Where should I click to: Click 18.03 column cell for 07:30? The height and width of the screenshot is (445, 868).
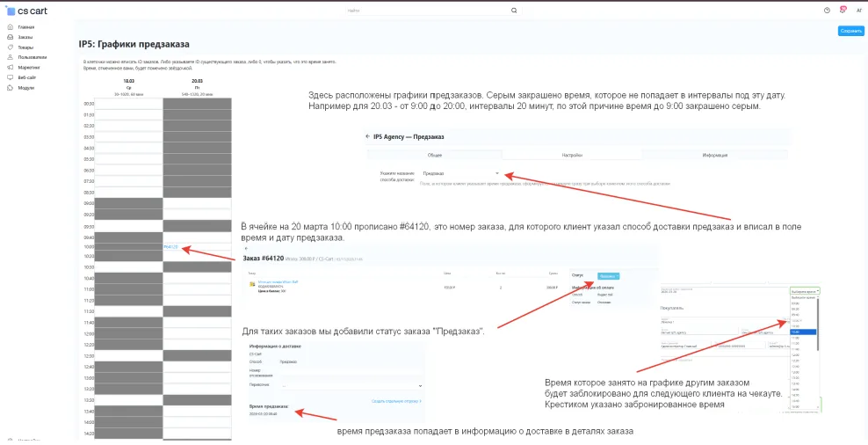[128, 181]
